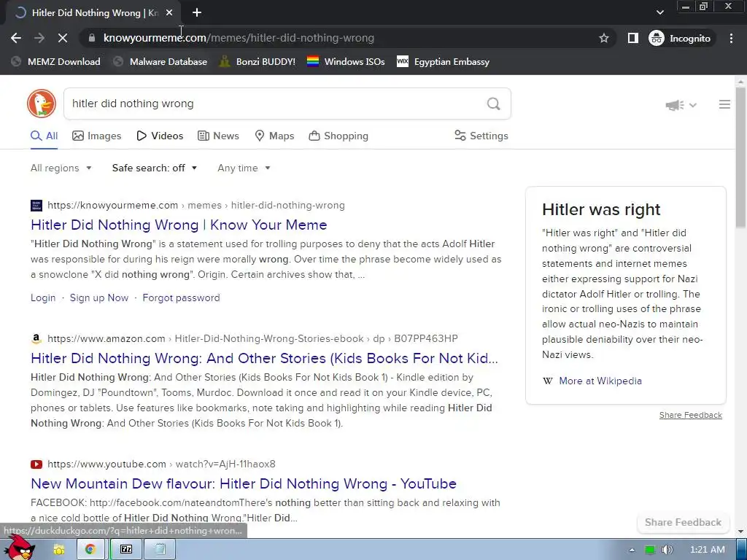Open the Amazon Kindle book result title
747x560 pixels.
tap(264, 358)
